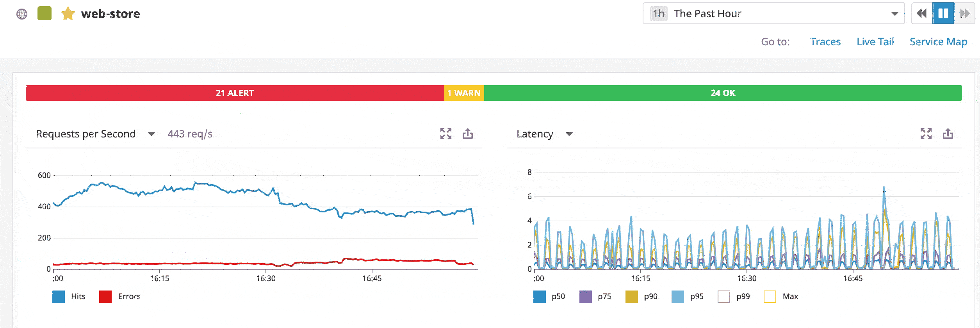This screenshot has width=980, height=328.
Task: Export the Latency graph via share icon
Action: pyautogui.click(x=948, y=134)
